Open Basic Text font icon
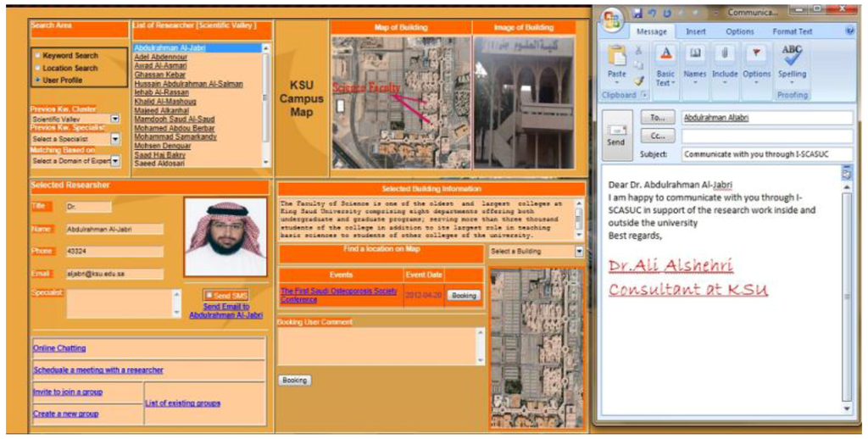 click(x=665, y=55)
